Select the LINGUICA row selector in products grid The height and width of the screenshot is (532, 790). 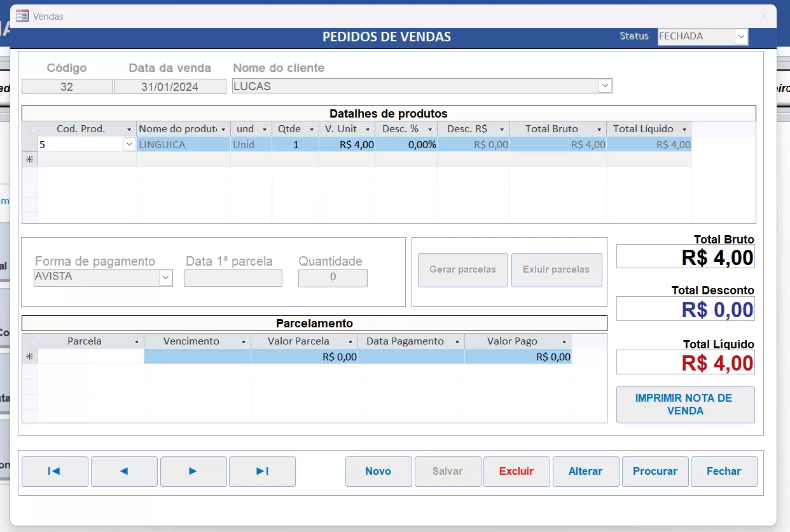click(29, 144)
